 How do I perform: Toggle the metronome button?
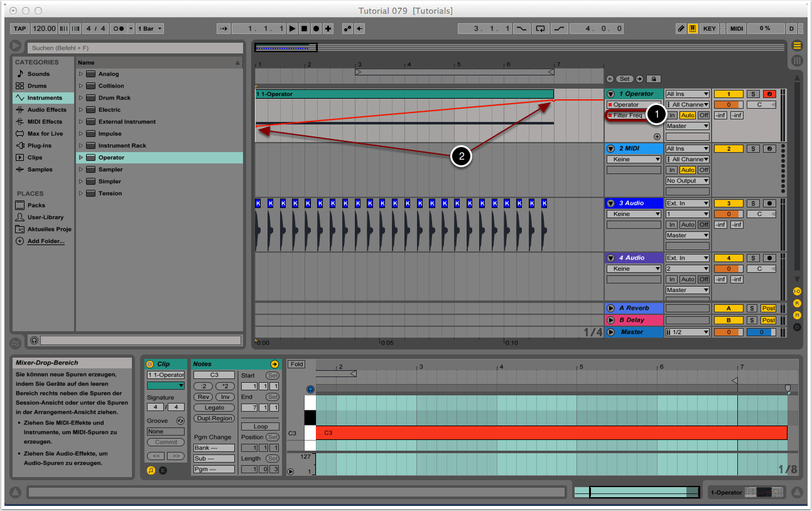click(x=118, y=29)
